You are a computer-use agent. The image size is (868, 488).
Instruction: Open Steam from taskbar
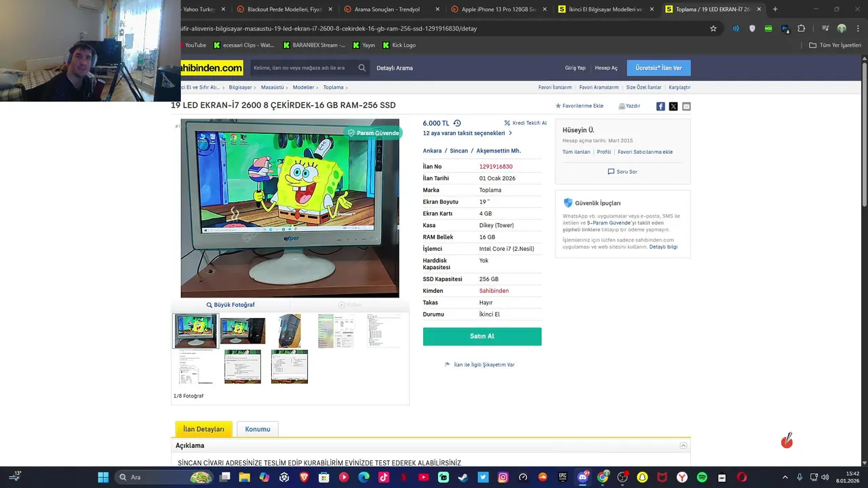[x=463, y=477]
